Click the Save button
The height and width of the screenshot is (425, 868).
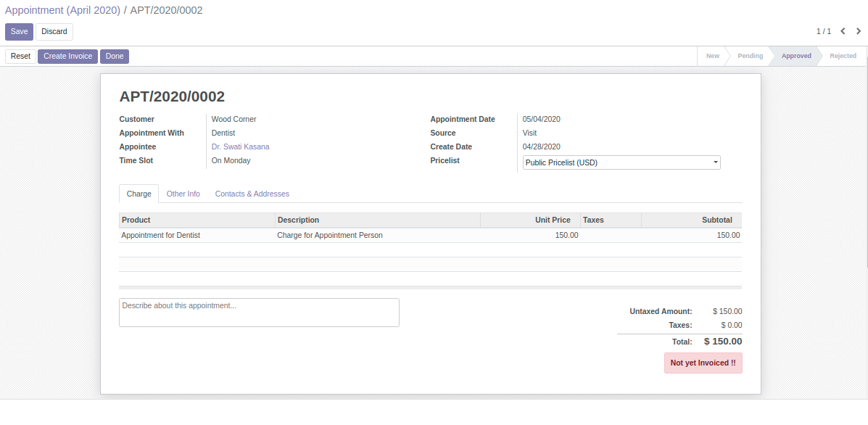coord(19,32)
